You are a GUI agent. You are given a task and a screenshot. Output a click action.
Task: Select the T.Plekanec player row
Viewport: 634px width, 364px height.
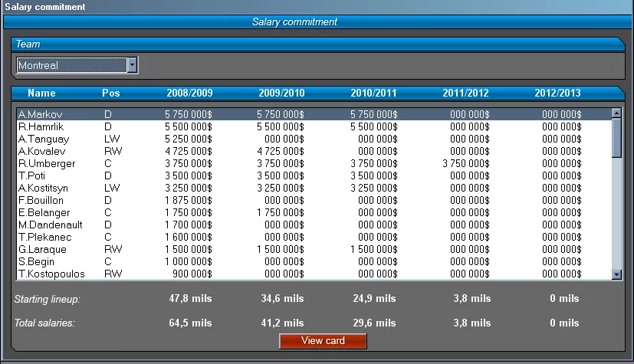click(x=314, y=237)
